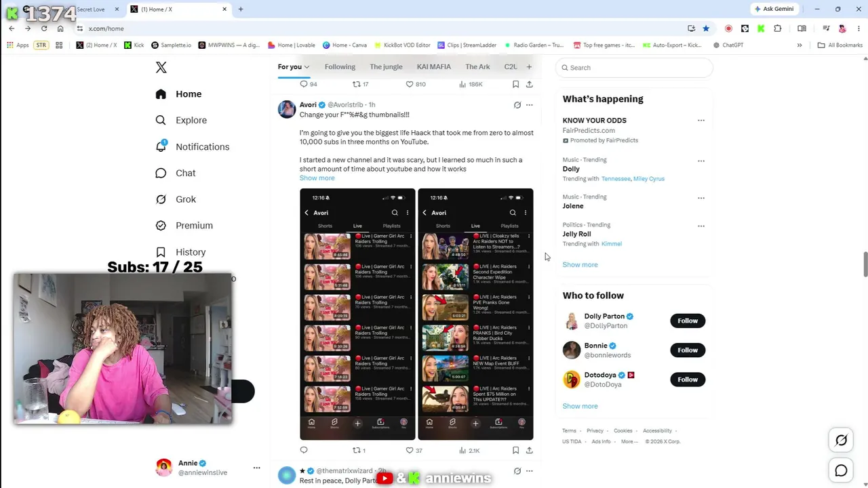The width and height of the screenshot is (868, 488).
Task: Open the right phone screenshot in Avori's post
Action: point(475,314)
